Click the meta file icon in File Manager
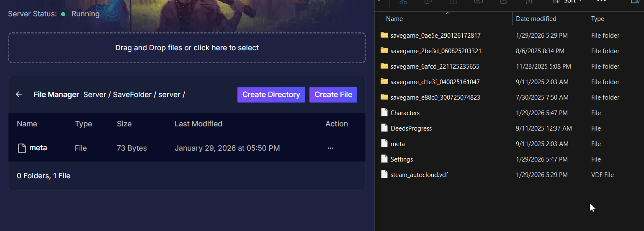This screenshot has width=644, height=231. [x=22, y=148]
